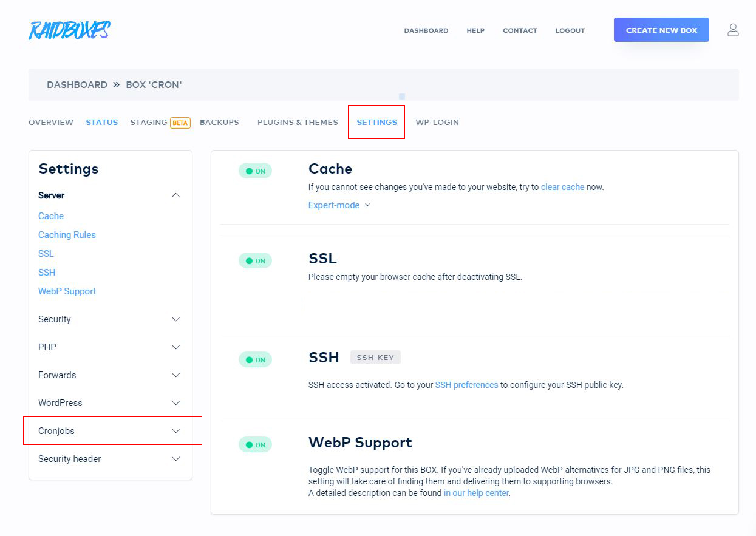Open Help in the top navigation
This screenshot has width=756, height=536.
(x=475, y=30)
